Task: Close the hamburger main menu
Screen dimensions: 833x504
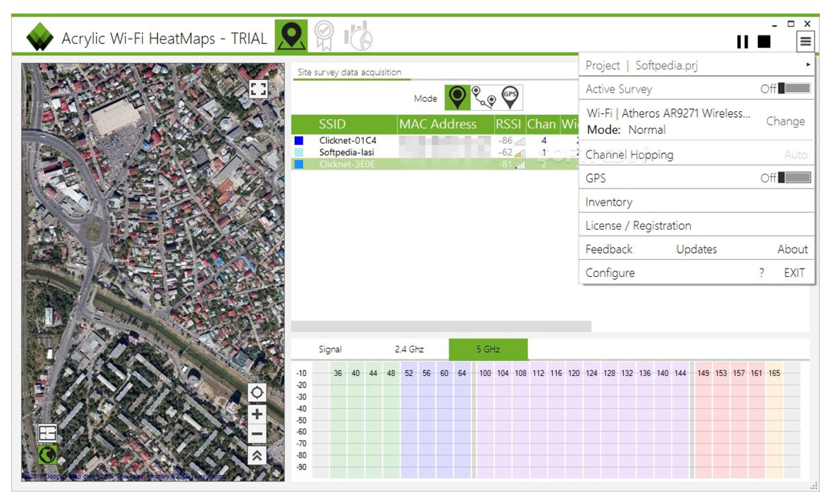Action: coord(806,41)
